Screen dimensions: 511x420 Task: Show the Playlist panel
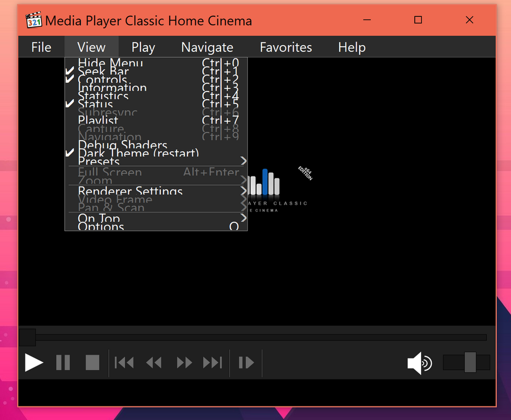point(156,120)
